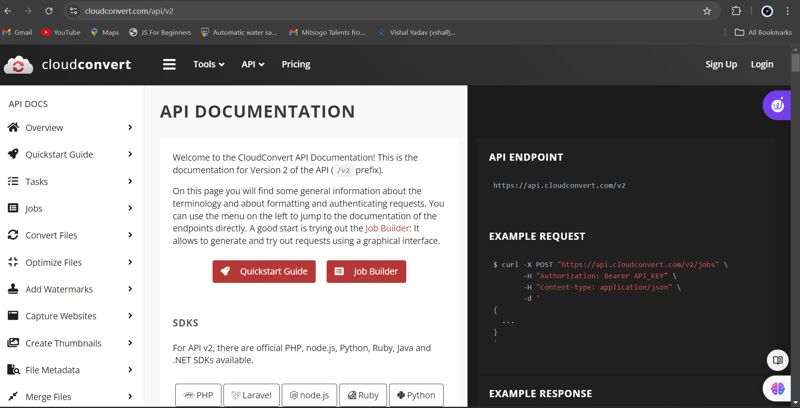800x408 pixels.
Task: Expand the Jobs chevron
Action: [130, 208]
